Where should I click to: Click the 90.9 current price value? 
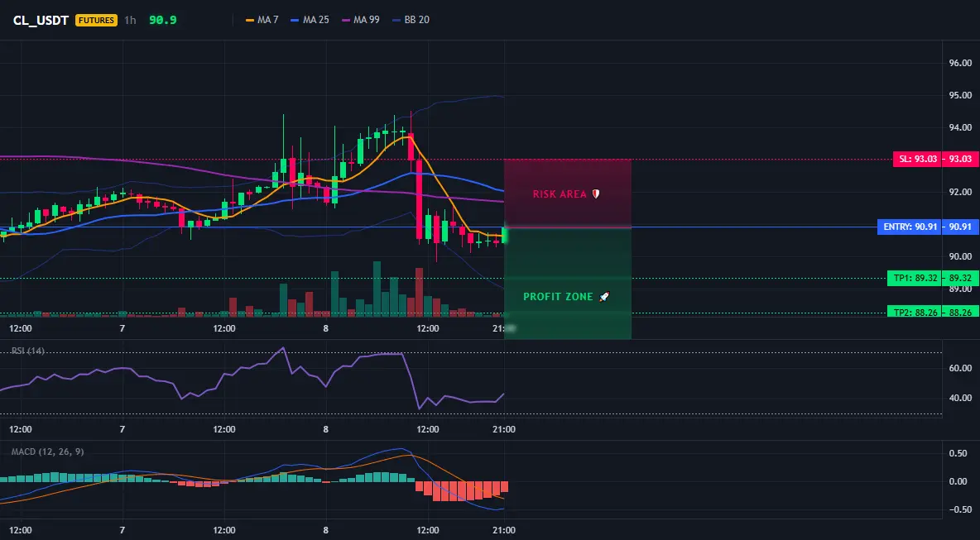[162, 20]
